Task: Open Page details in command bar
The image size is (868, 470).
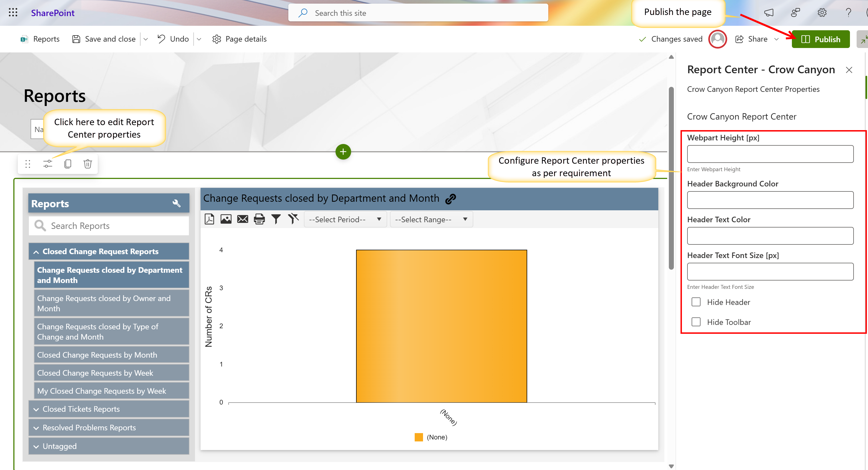Action: point(240,39)
